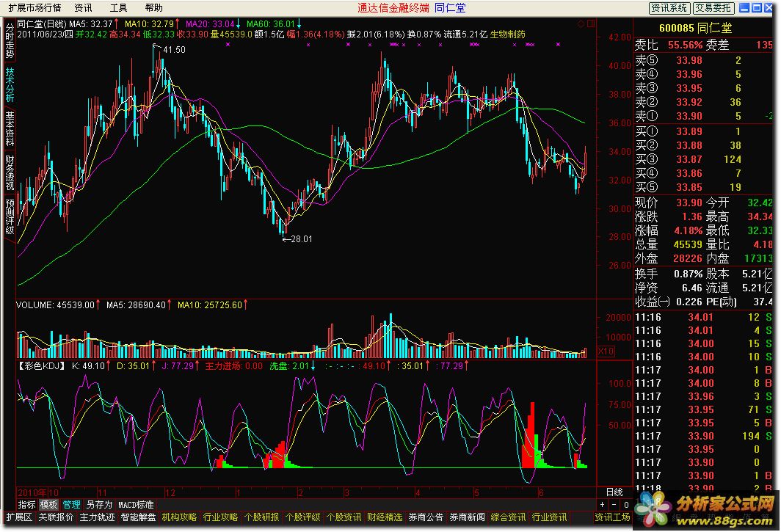Minimize the 通达信 window
Image resolution: width=781 pixels, height=532 pixels.
[744, 7]
